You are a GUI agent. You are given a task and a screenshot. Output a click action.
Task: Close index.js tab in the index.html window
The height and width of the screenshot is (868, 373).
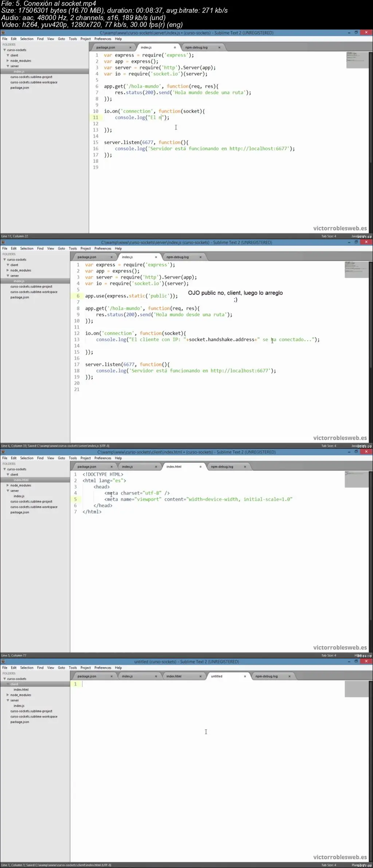point(156,467)
